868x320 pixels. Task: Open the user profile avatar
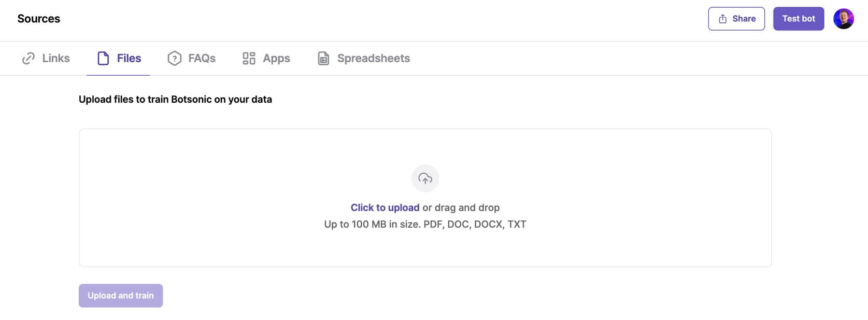[x=843, y=19]
